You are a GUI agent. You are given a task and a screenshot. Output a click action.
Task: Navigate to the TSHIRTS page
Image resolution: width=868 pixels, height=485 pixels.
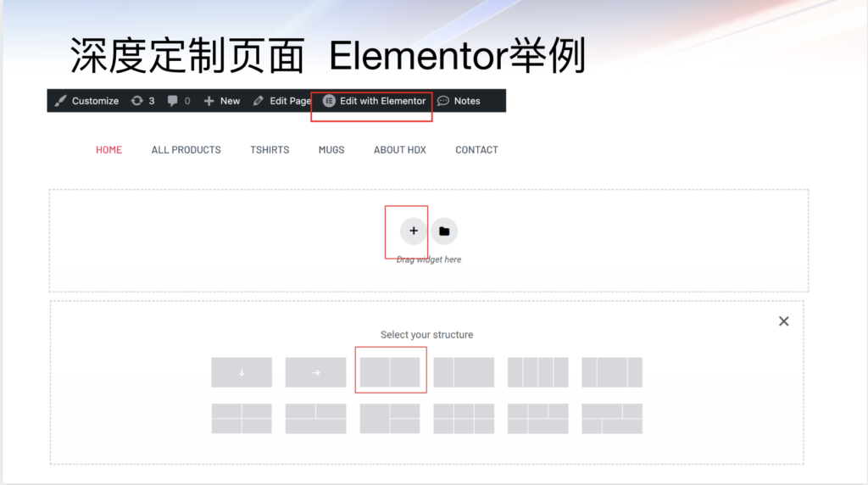coord(270,150)
